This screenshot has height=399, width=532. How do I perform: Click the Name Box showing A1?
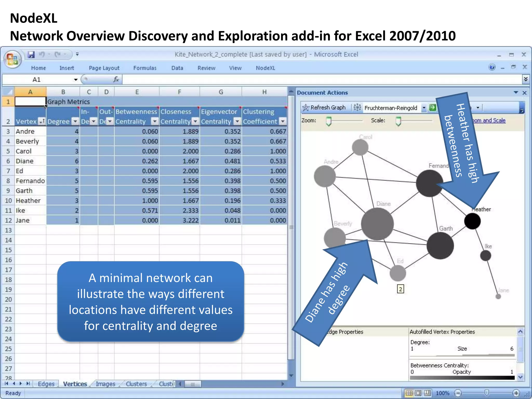click(x=36, y=80)
